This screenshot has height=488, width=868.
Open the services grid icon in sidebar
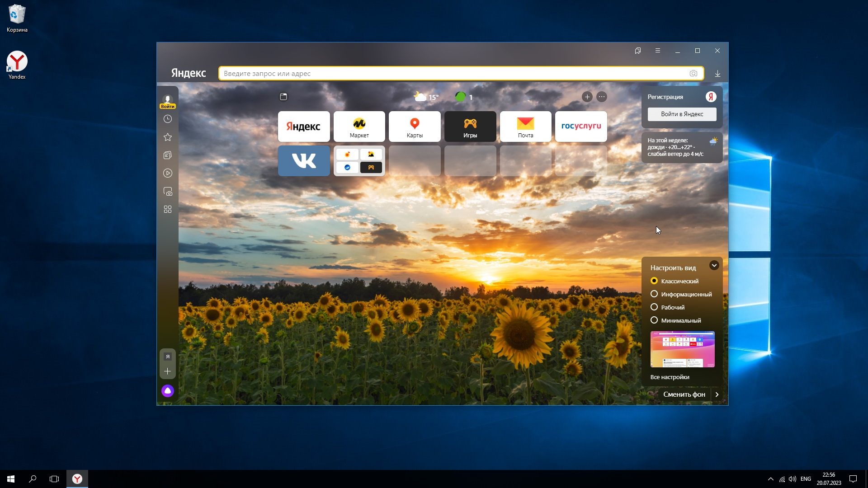(x=168, y=209)
